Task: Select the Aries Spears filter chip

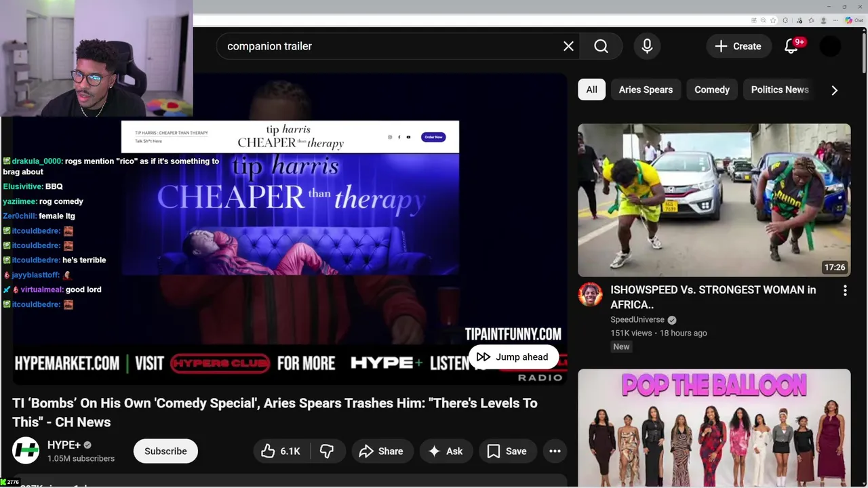Action: coord(646,89)
